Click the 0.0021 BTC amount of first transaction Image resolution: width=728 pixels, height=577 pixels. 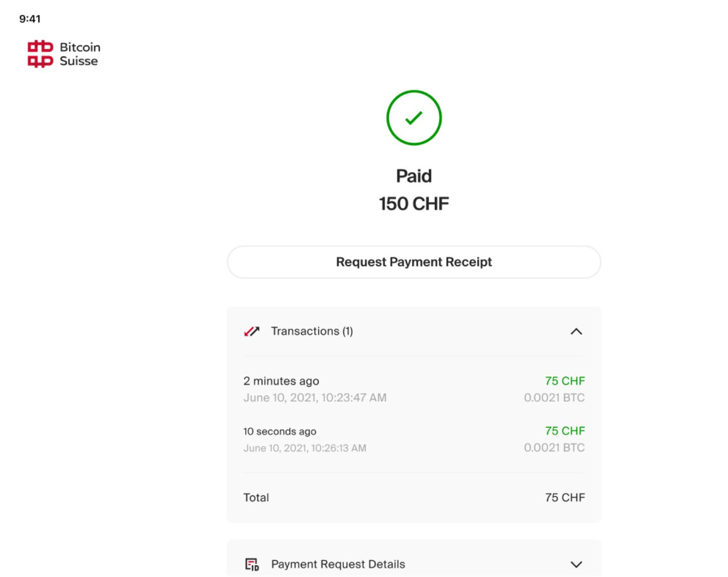pos(554,398)
